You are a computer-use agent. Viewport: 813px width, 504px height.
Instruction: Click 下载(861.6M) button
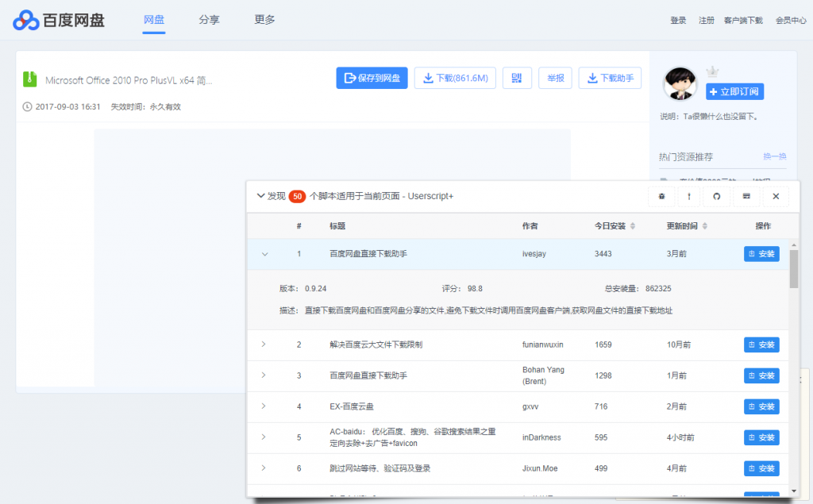tap(455, 78)
